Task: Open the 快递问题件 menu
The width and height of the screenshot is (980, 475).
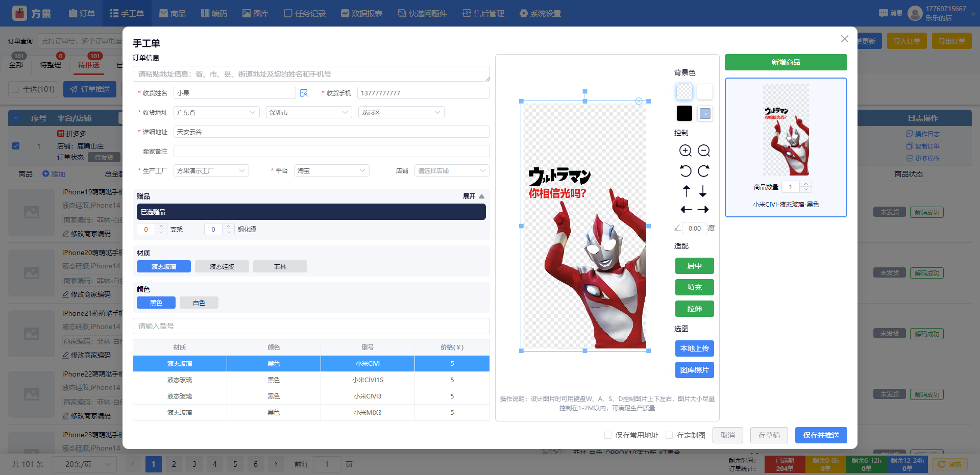Action: click(422, 13)
